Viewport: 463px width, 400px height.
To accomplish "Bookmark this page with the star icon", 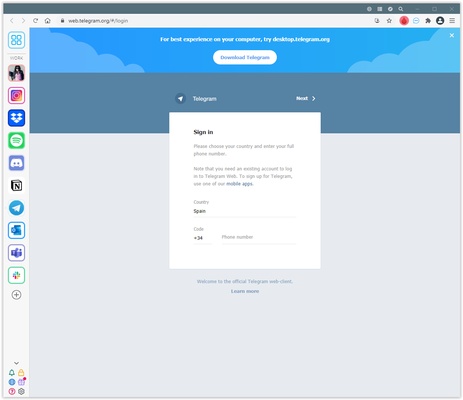I will [389, 21].
